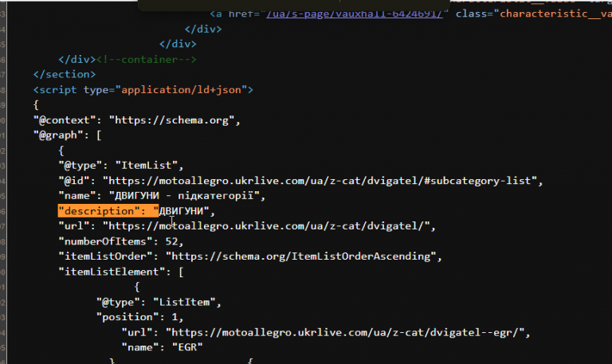This screenshot has height=364, width=612.
Task: Select the highlighted "description" key
Action: [108, 211]
